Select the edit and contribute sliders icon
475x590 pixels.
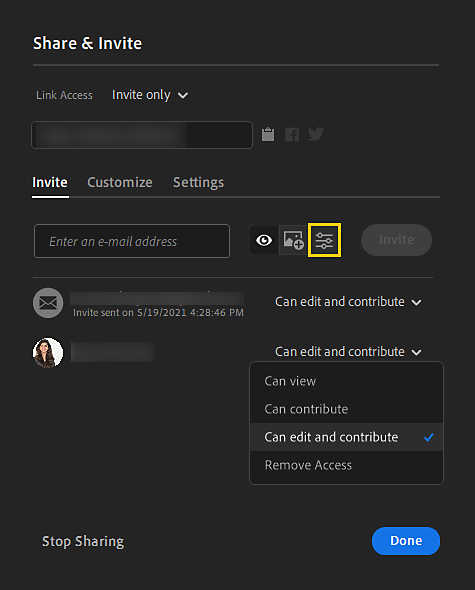324,240
